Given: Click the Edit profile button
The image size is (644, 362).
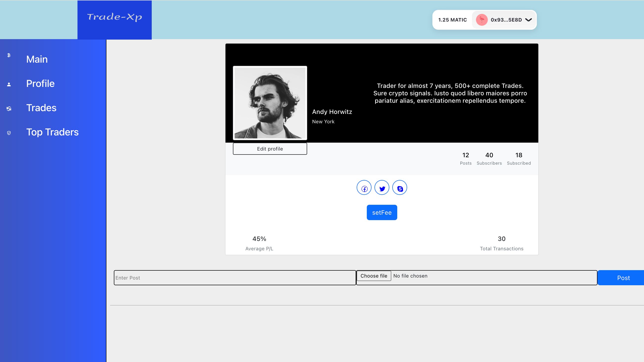Looking at the screenshot, I should click(x=270, y=148).
